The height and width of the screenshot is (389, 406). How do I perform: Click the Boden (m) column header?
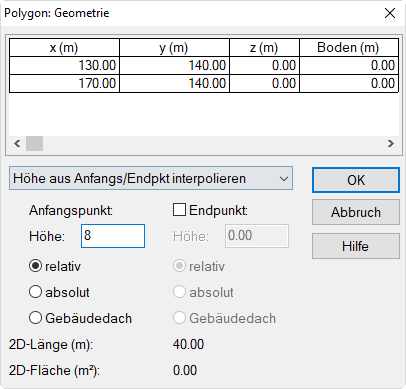[349, 48]
